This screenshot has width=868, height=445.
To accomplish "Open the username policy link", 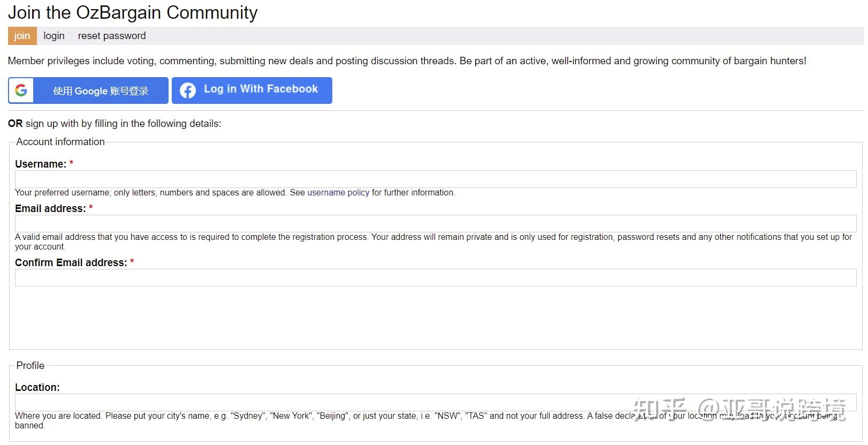I will [x=338, y=193].
